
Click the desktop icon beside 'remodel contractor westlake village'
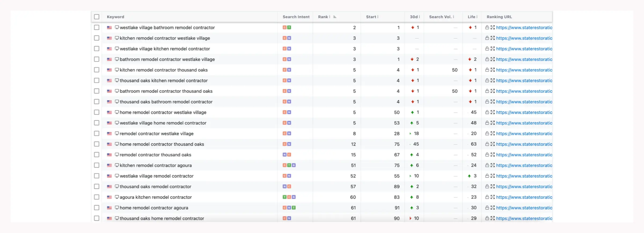coord(117,133)
